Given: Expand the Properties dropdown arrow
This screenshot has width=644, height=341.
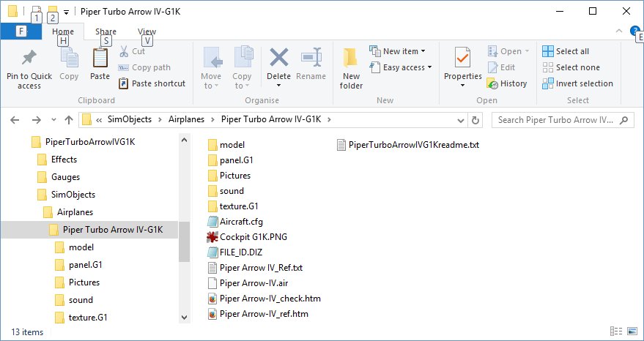Looking at the screenshot, I should point(462,86).
